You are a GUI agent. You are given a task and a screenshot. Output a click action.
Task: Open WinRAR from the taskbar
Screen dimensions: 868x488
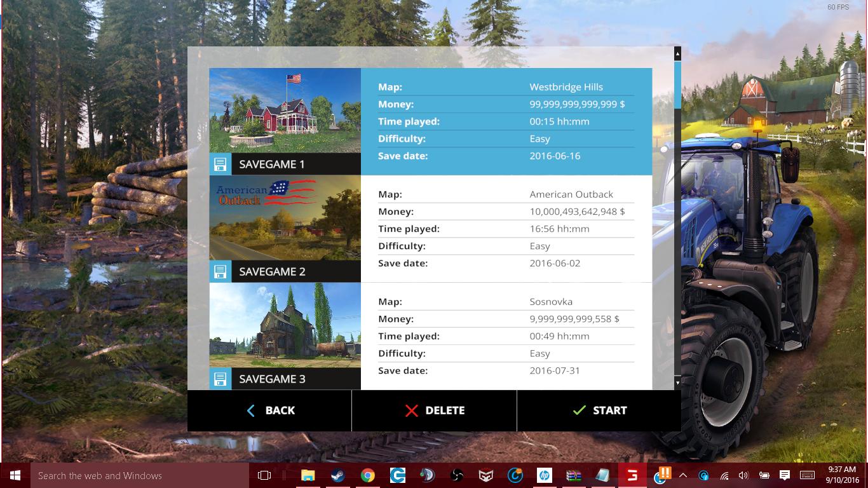tap(573, 475)
